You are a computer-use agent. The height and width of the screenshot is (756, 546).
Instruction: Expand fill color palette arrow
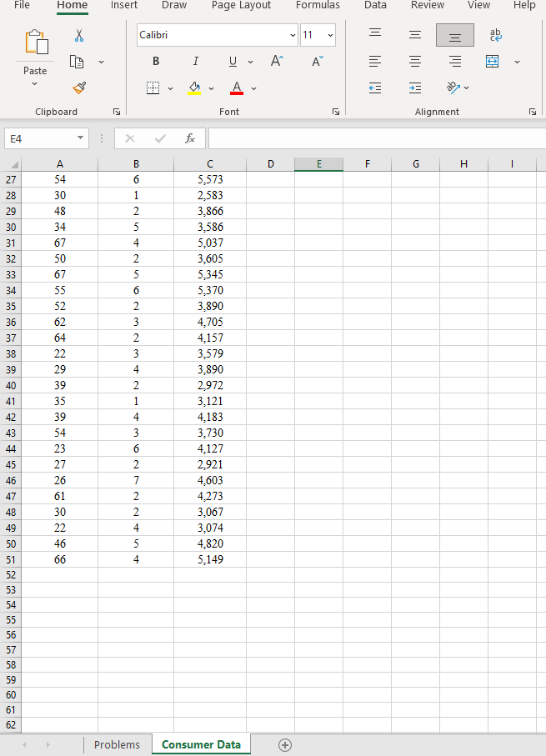[x=211, y=88]
